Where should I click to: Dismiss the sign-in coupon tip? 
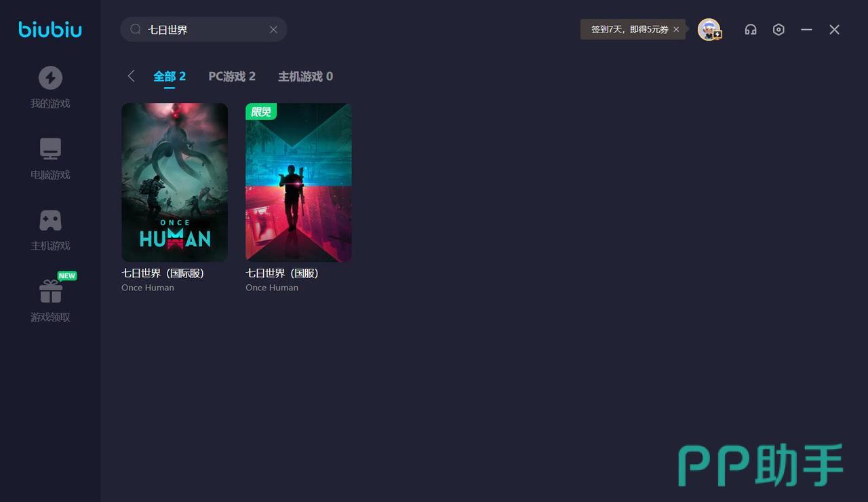pyautogui.click(x=676, y=29)
